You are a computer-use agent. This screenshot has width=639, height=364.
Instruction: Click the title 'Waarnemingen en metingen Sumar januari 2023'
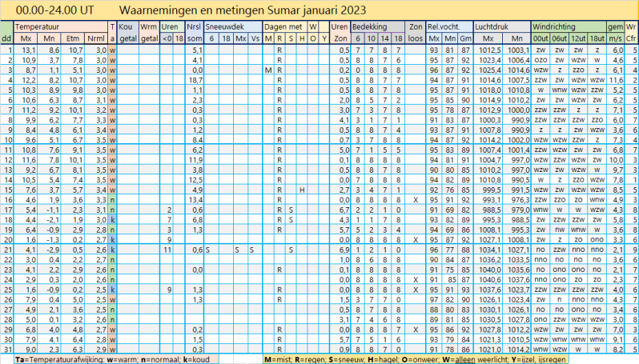(x=243, y=10)
